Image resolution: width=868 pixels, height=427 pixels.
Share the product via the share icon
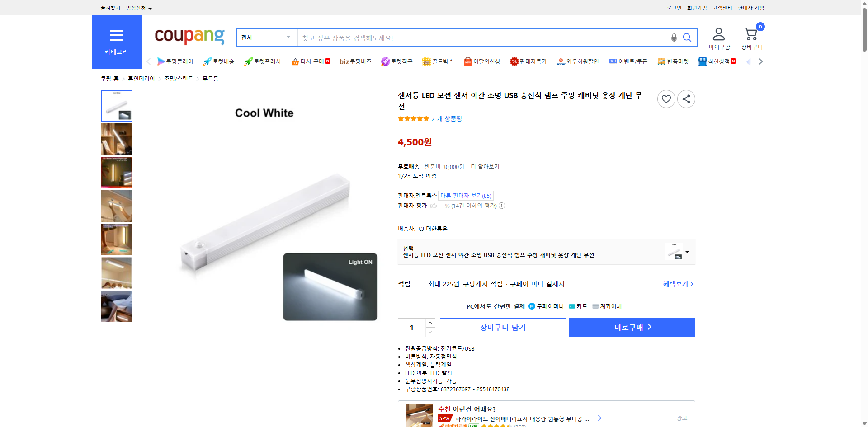point(686,99)
